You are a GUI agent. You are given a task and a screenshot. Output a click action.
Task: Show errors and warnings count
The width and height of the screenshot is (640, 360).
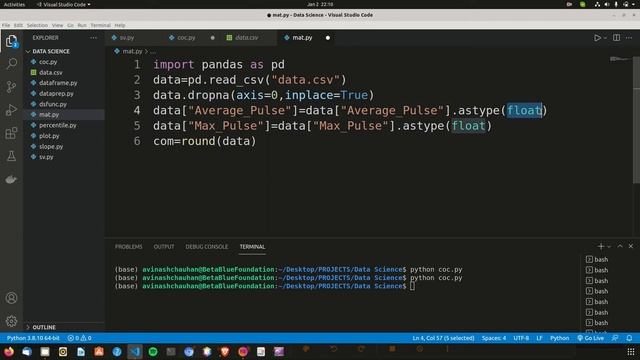[x=80, y=338]
